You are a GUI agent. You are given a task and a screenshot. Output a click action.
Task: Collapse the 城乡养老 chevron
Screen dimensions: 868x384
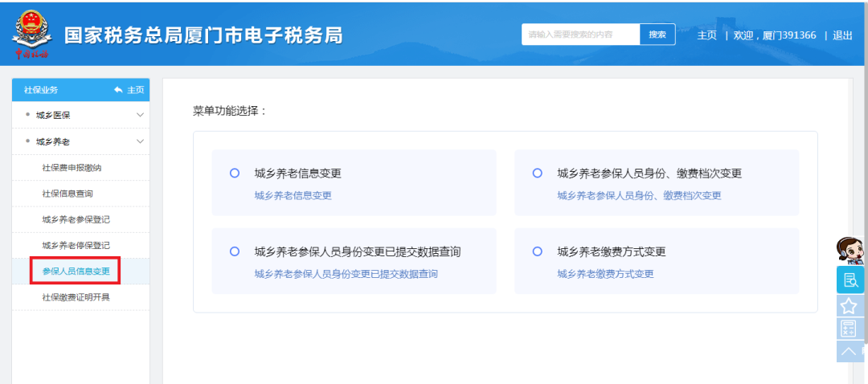coord(140,141)
